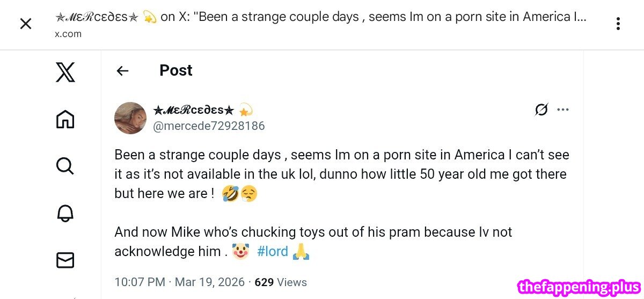644x299 pixels.
Task: Open the browser's vertical three-dot menu
Action: [618, 24]
